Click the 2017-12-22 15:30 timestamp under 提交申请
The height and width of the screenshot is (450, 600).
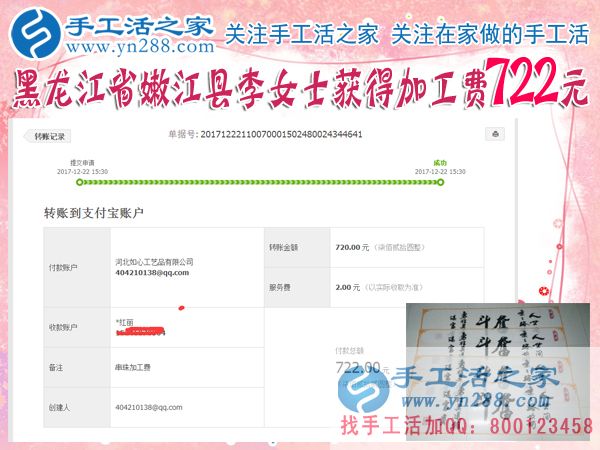(x=82, y=172)
